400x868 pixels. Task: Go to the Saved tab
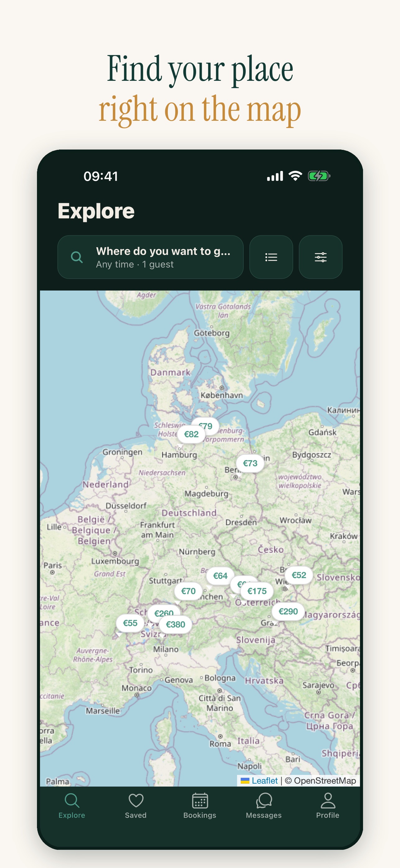pos(136,806)
